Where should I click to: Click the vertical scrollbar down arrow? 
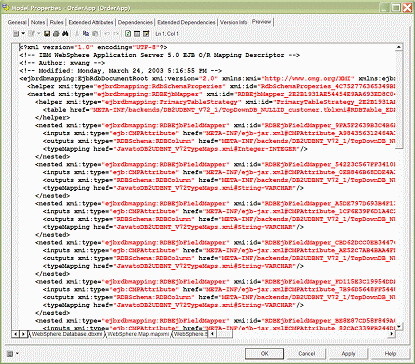tap(399, 326)
